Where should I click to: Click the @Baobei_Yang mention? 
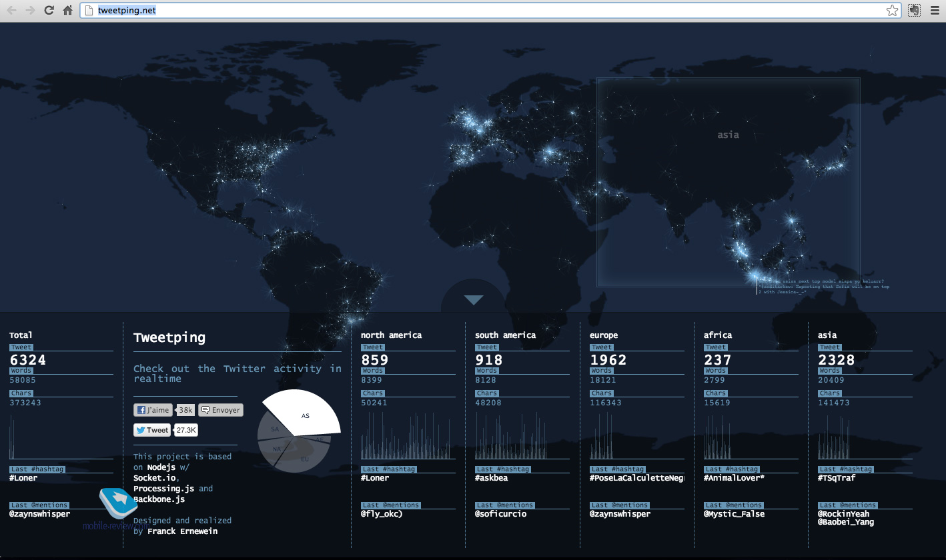[846, 522]
